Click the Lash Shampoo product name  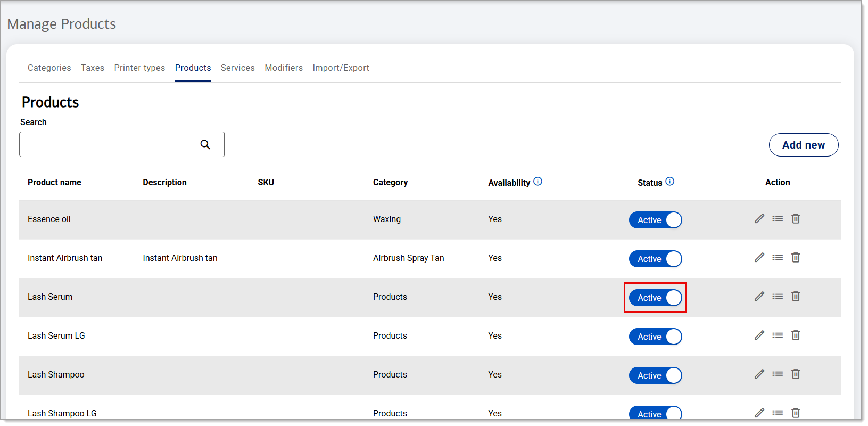pyautogui.click(x=56, y=374)
